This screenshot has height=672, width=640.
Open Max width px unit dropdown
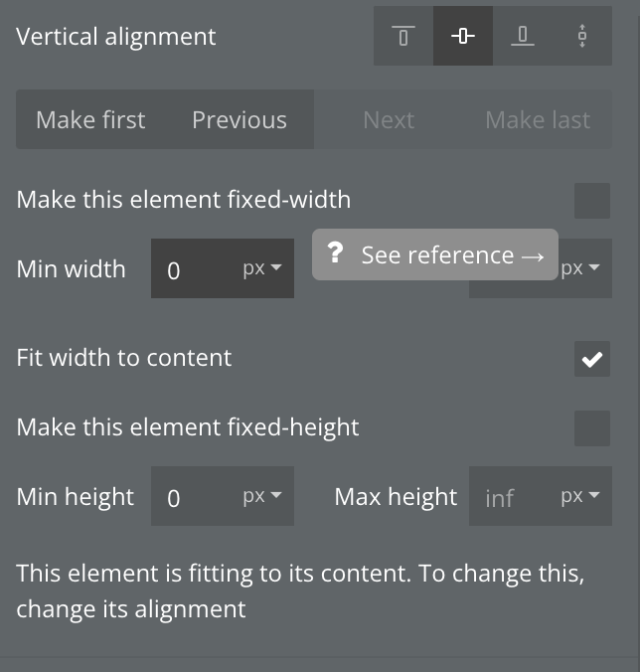point(580,268)
